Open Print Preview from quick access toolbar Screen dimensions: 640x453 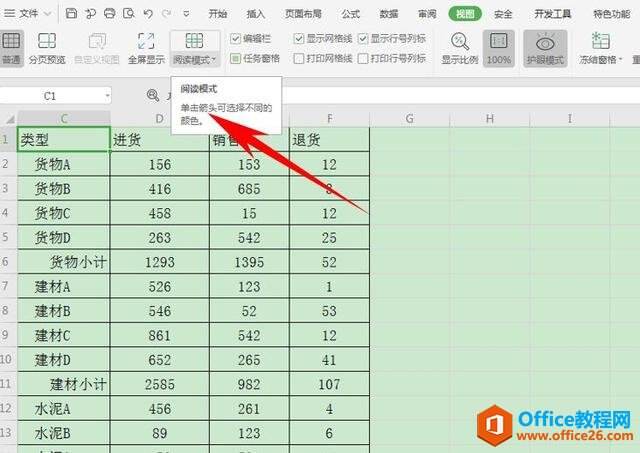129,13
